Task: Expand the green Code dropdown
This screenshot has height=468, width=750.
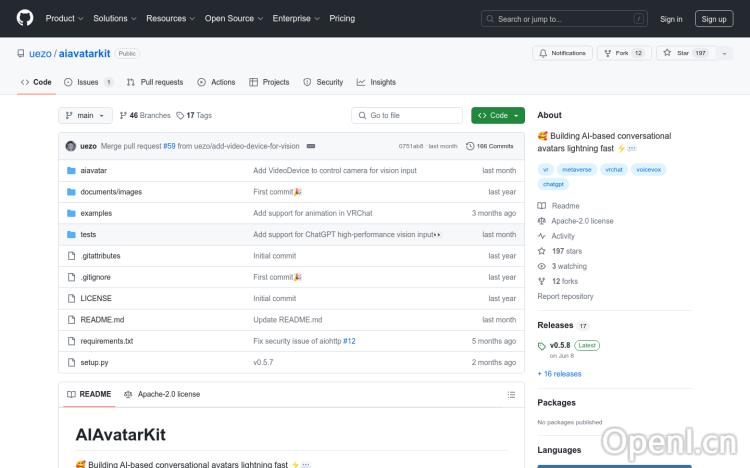Action: pos(498,115)
